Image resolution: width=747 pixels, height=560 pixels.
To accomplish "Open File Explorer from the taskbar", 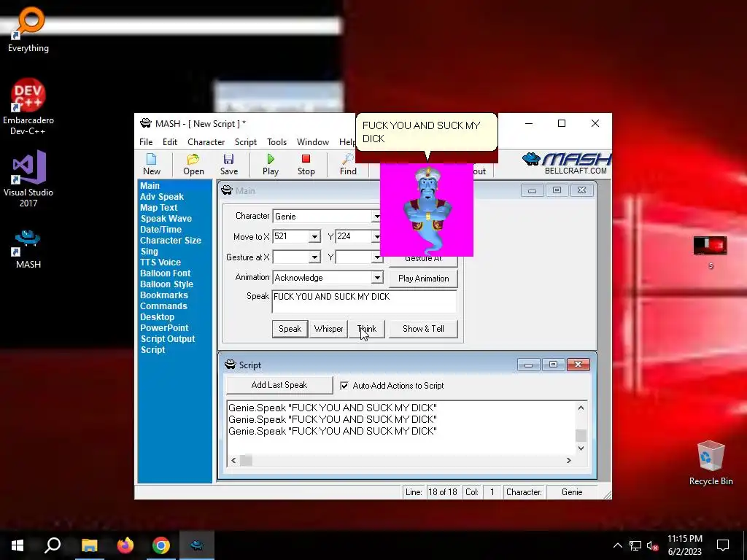I will [x=89, y=545].
